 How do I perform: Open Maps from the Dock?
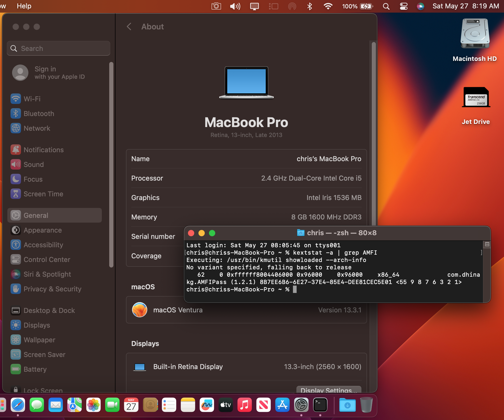click(75, 405)
